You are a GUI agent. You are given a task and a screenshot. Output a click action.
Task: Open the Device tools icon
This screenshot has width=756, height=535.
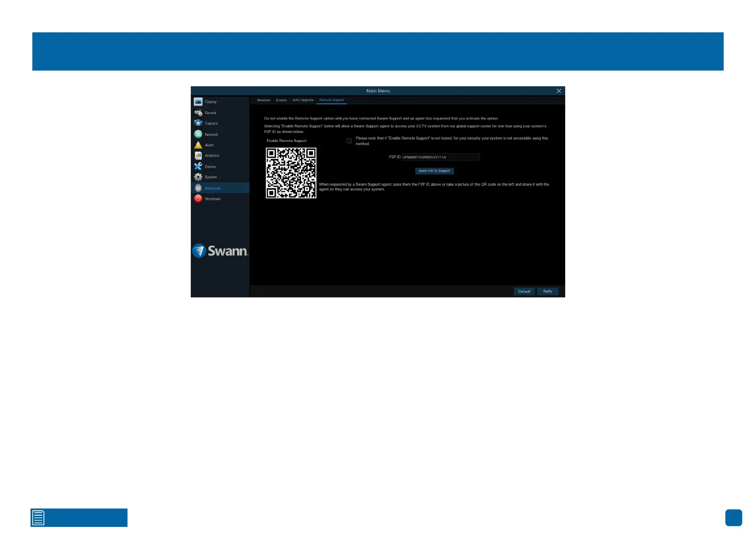point(198,167)
